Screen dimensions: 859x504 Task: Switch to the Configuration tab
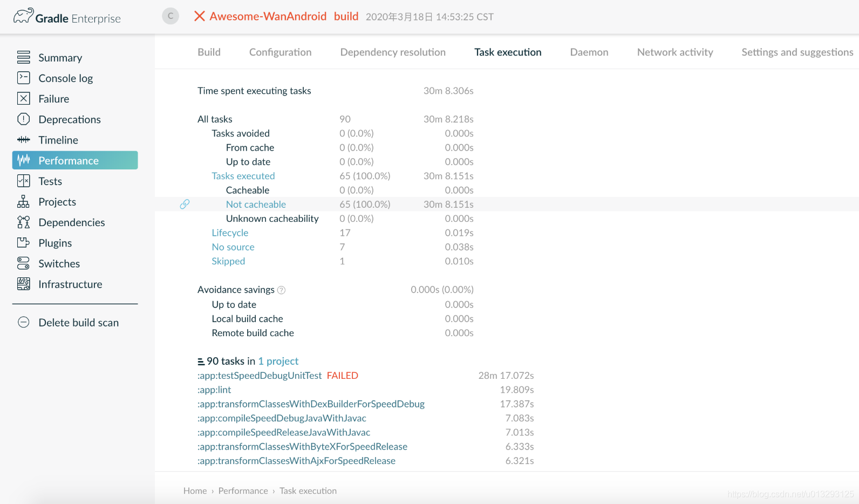click(x=281, y=52)
